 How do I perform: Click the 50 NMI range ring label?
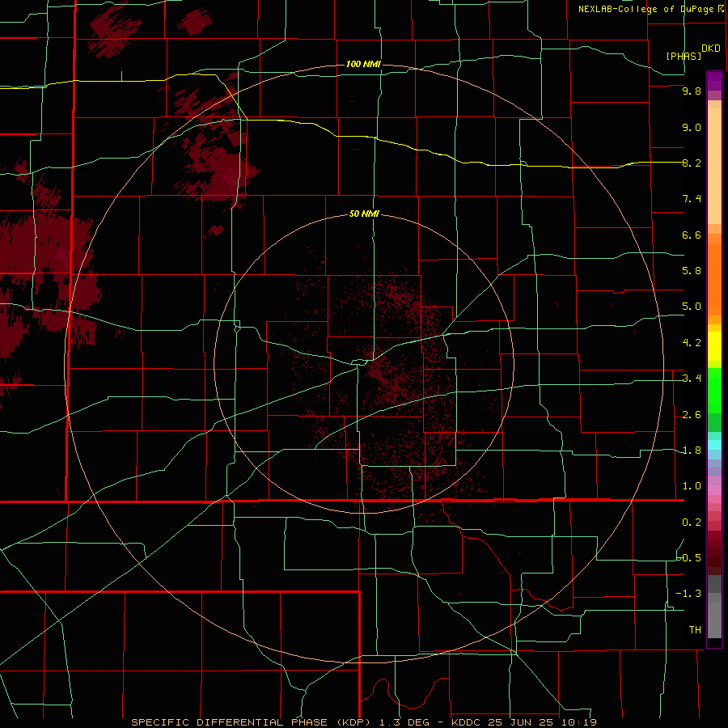tap(364, 214)
